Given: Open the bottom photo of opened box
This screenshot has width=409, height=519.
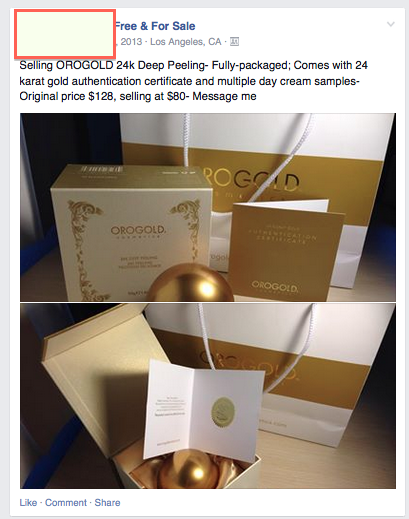Looking at the screenshot, I should click(x=208, y=396).
